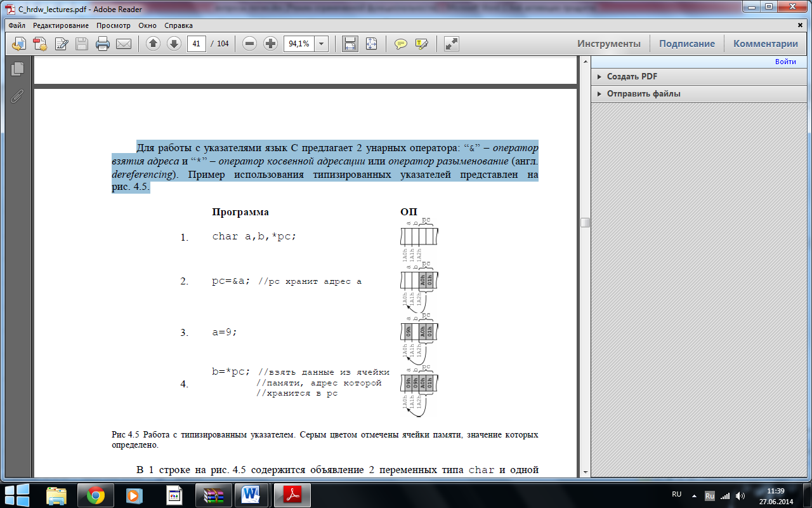
Task: Open the Окно menu
Action: (147, 25)
